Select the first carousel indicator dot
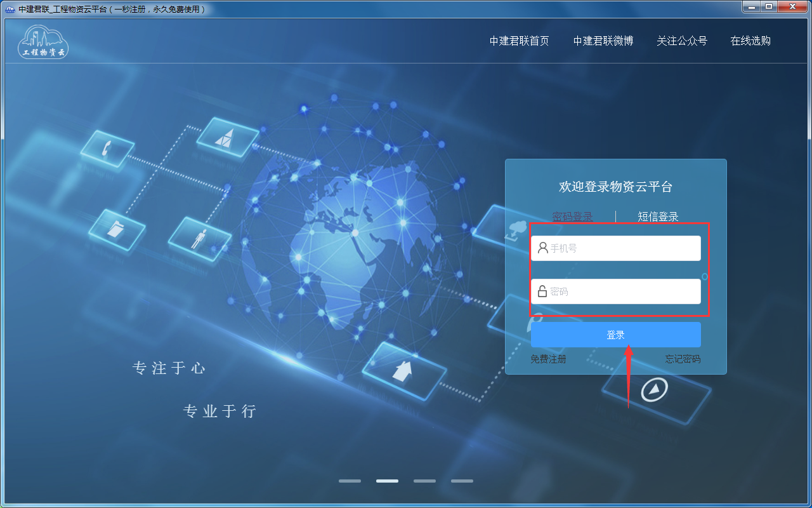The height and width of the screenshot is (508, 812). click(350, 481)
